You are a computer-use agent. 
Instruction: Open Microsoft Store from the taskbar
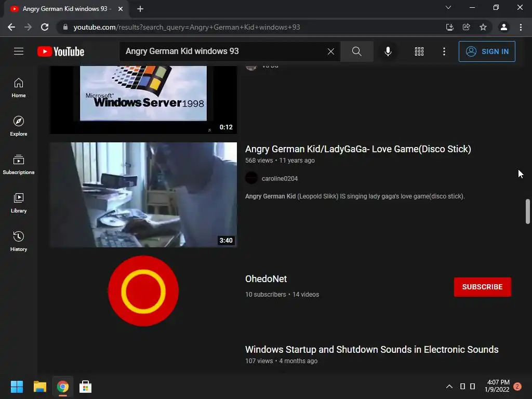tap(86, 387)
